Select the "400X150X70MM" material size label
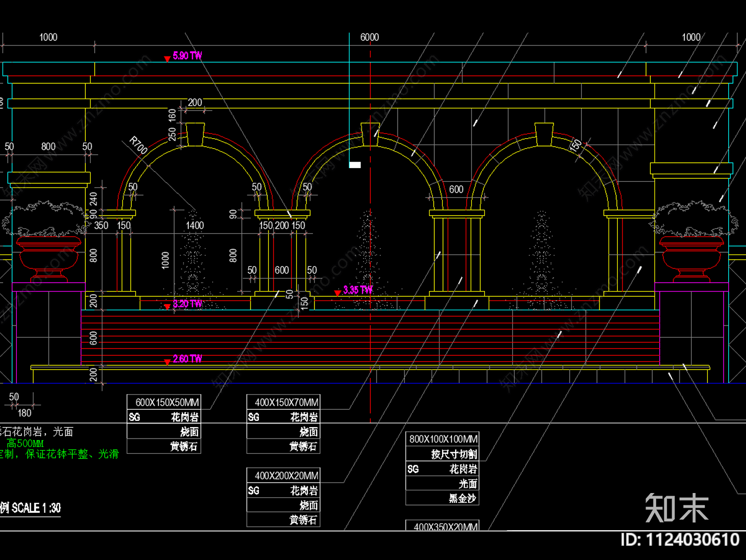 [286, 402]
